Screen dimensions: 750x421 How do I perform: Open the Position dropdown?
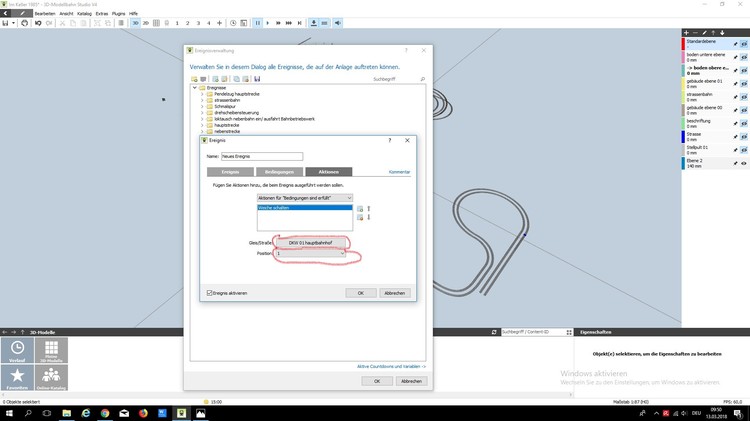point(310,253)
